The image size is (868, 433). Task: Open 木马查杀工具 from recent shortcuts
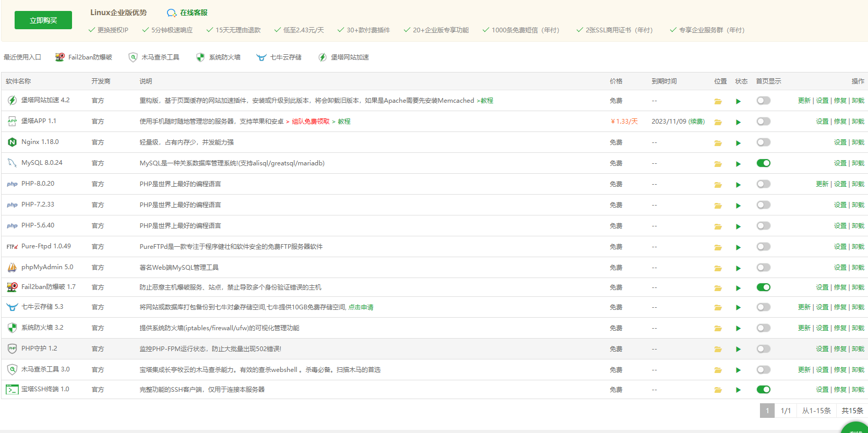[x=154, y=57]
